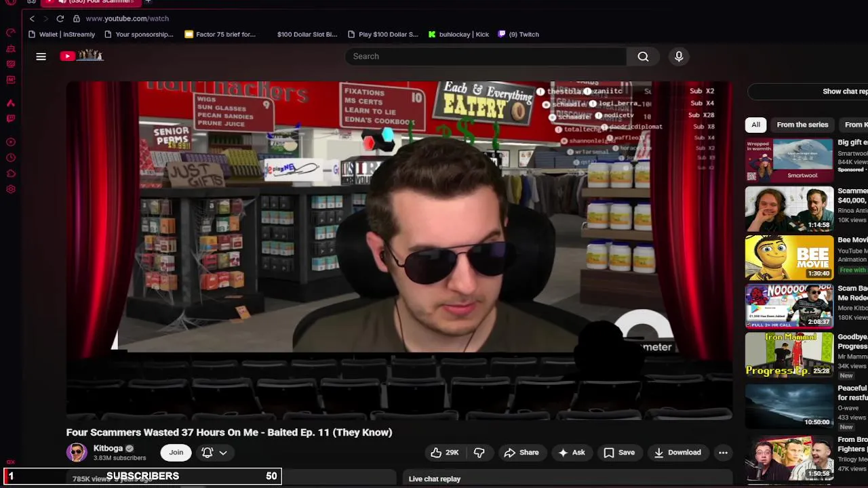
Task: Open History clock icon in sidebar
Action: coord(10,158)
